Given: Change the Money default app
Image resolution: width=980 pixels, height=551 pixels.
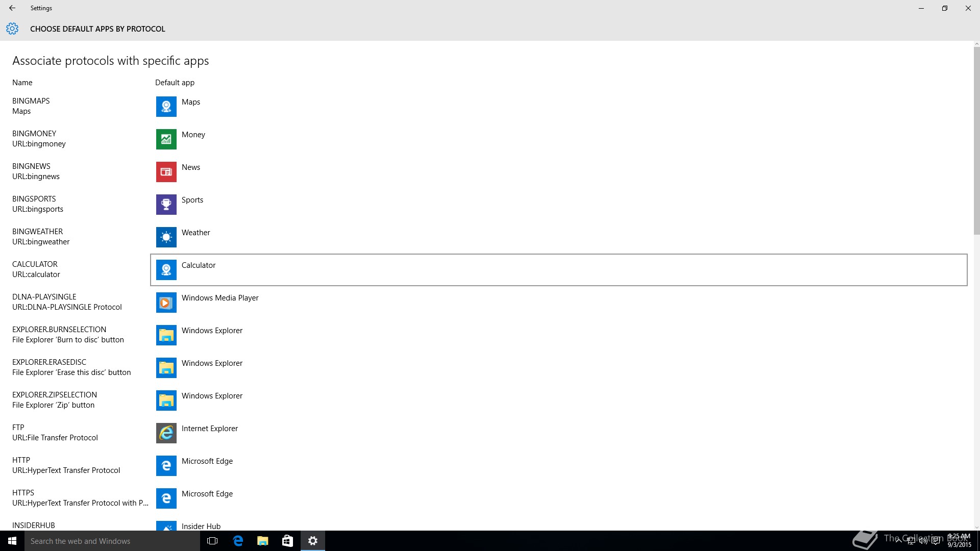Looking at the screenshot, I should [559, 139].
